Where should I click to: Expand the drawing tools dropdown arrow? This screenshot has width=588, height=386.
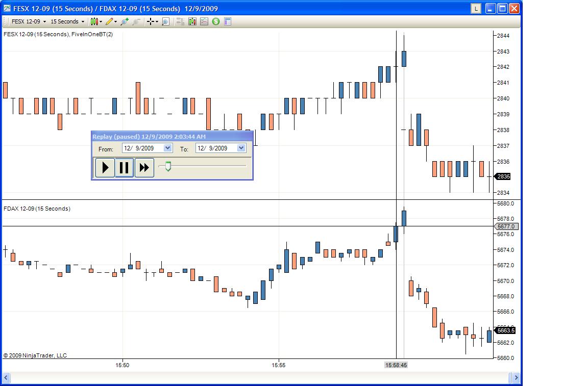coord(115,22)
